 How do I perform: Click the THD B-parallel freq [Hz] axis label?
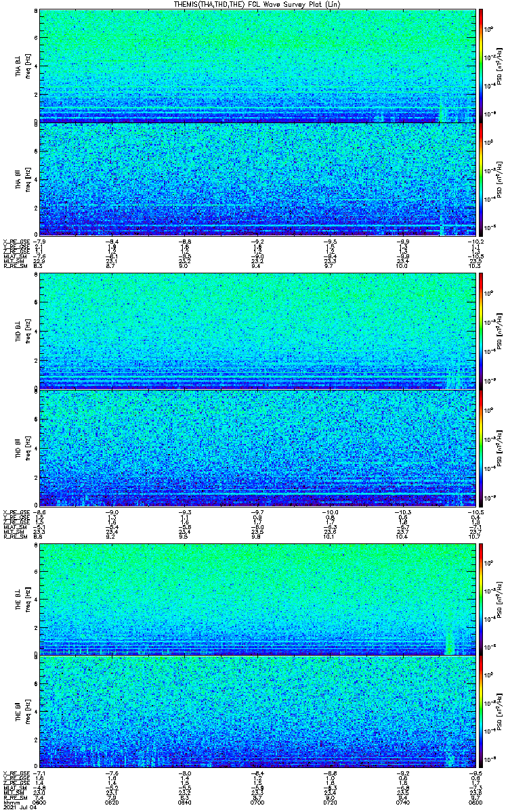coord(27,448)
